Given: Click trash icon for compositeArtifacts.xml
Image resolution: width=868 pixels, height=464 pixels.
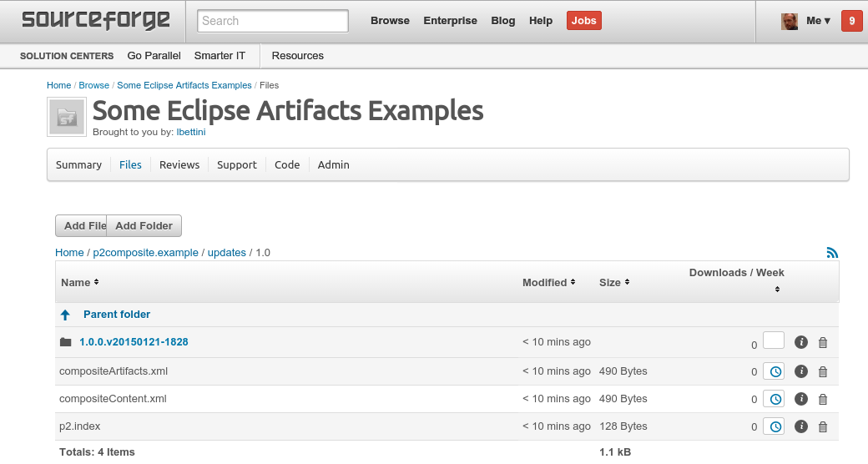Looking at the screenshot, I should click(x=823, y=371).
